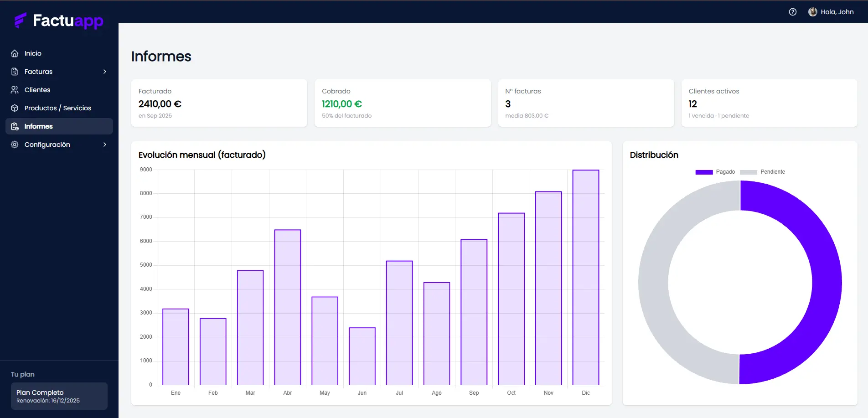Viewport: 868px width, 418px height.
Task: Click the Hola, John greeting text
Action: tap(837, 12)
